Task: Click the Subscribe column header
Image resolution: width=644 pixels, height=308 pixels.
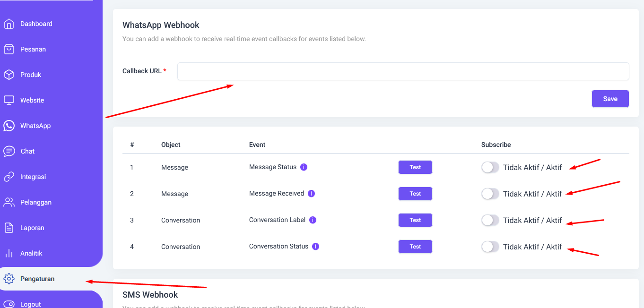Action: pyautogui.click(x=496, y=145)
